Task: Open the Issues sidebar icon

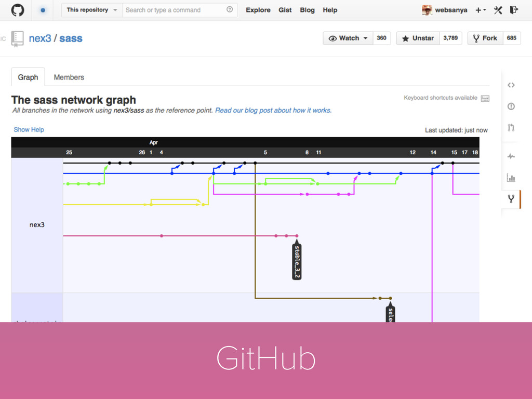Action: [511, 106]
